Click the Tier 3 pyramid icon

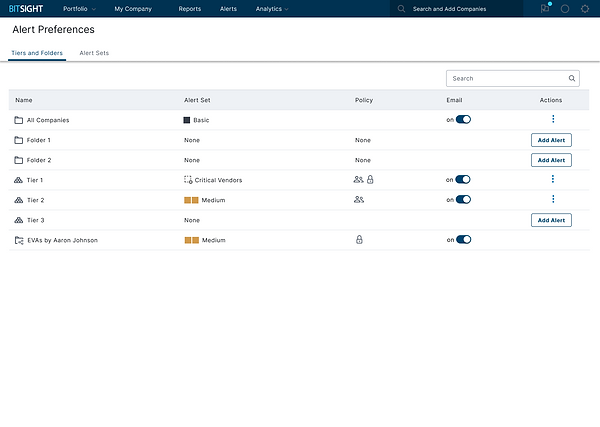click(x=18, y=220)
